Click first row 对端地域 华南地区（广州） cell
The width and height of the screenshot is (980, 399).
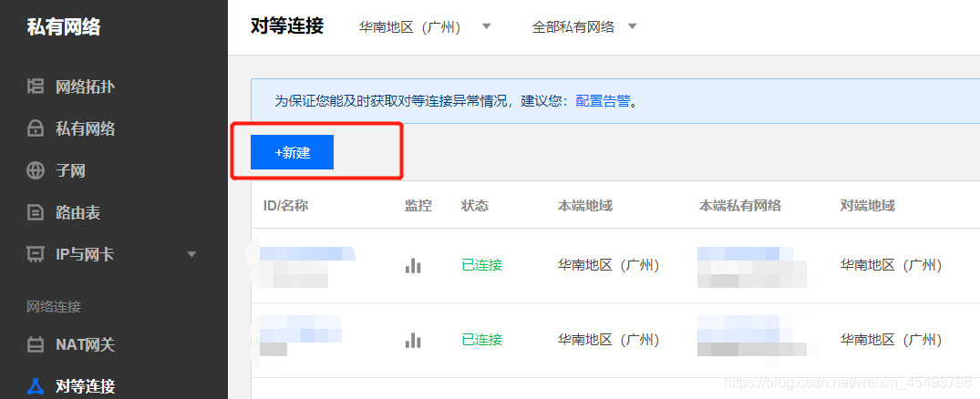pyautogui.click(x=892, y=265)
